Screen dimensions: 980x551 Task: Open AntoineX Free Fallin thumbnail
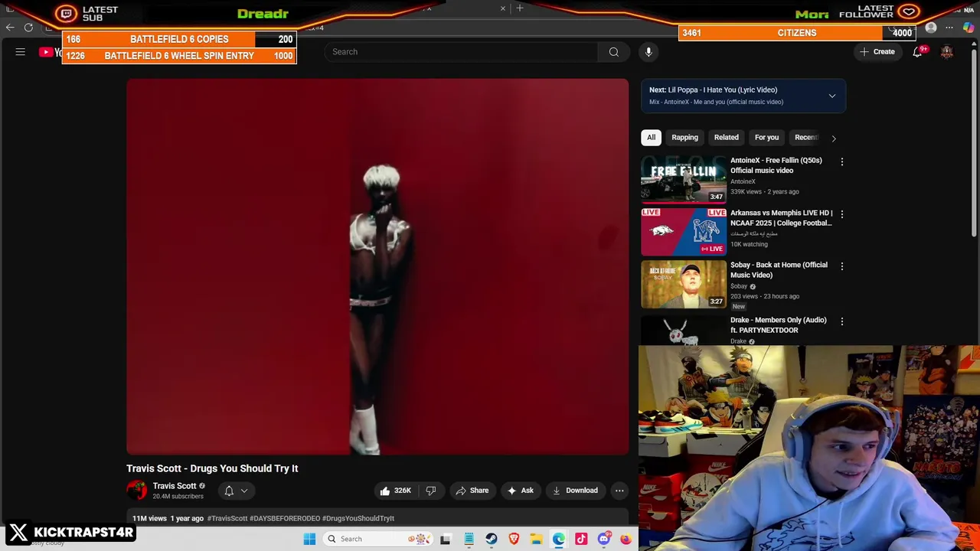point(684,178)
